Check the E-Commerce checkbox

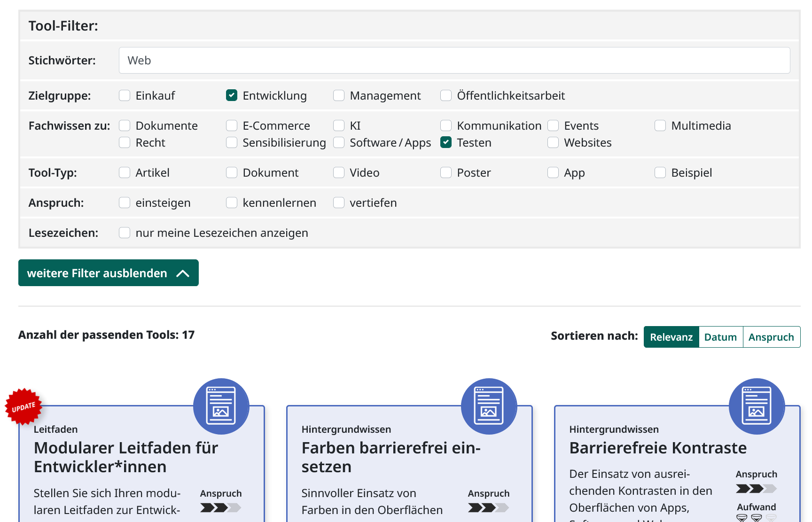pos(232,125)
